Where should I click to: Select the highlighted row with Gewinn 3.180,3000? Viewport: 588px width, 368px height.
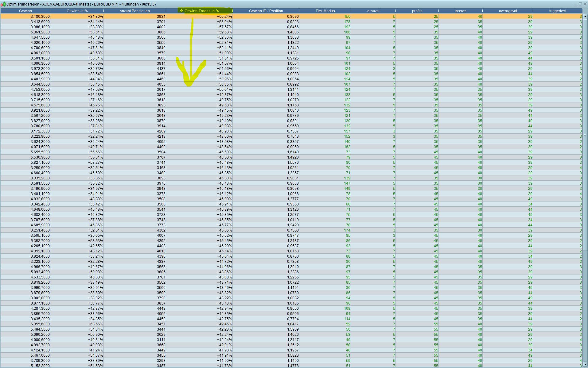point(291,17)
